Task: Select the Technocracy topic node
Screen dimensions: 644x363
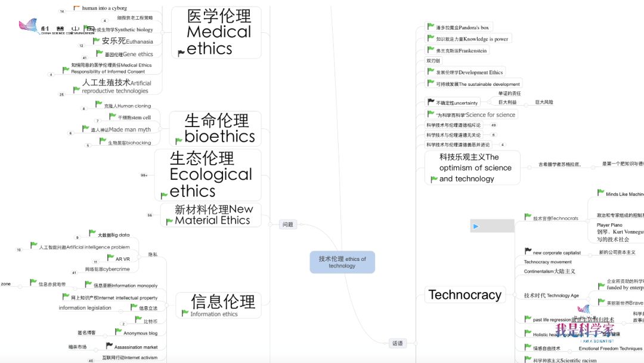Action: 465,295
